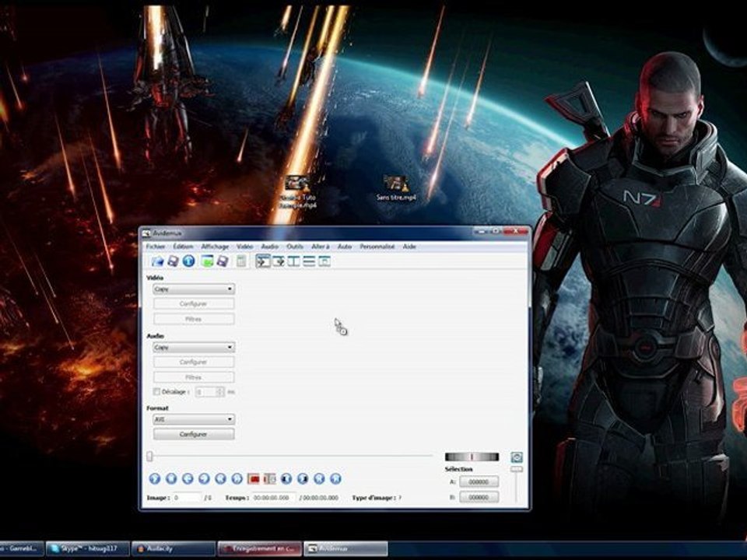Select the Input view mode icon

[263, 261]
